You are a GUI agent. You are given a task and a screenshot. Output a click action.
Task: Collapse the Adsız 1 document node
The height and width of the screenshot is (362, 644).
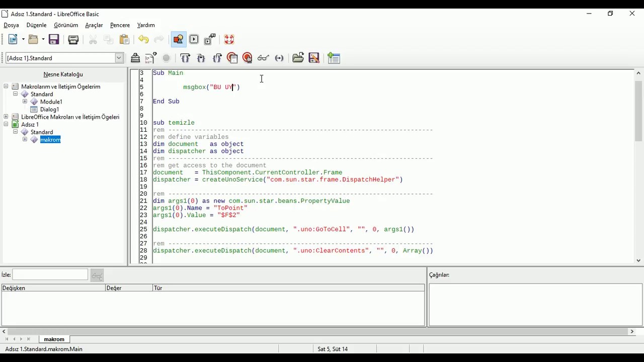(x=6, y=124)
